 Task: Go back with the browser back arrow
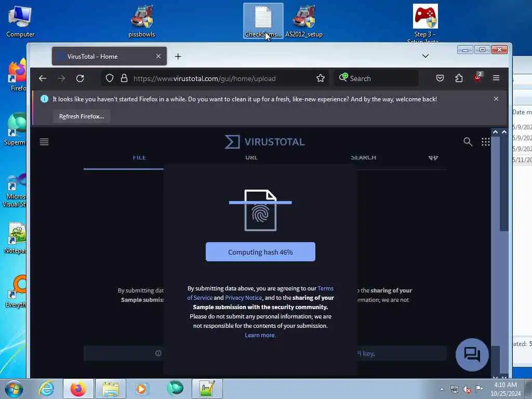(x=43, y=78)
